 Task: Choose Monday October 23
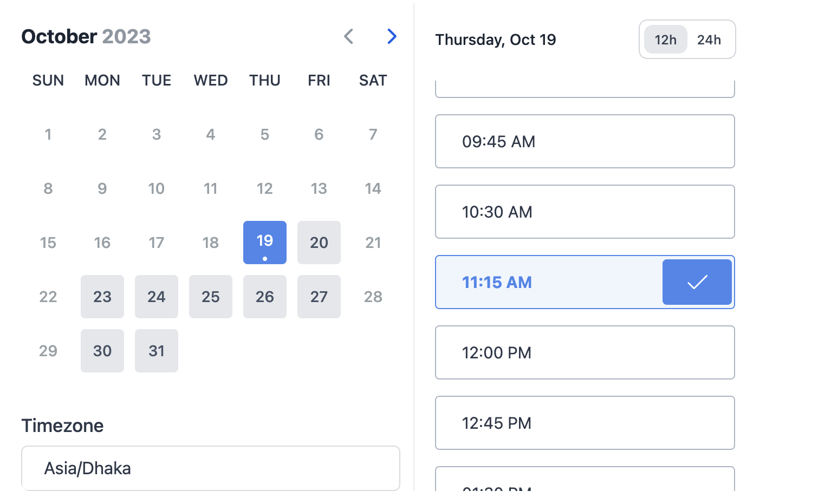102,297
